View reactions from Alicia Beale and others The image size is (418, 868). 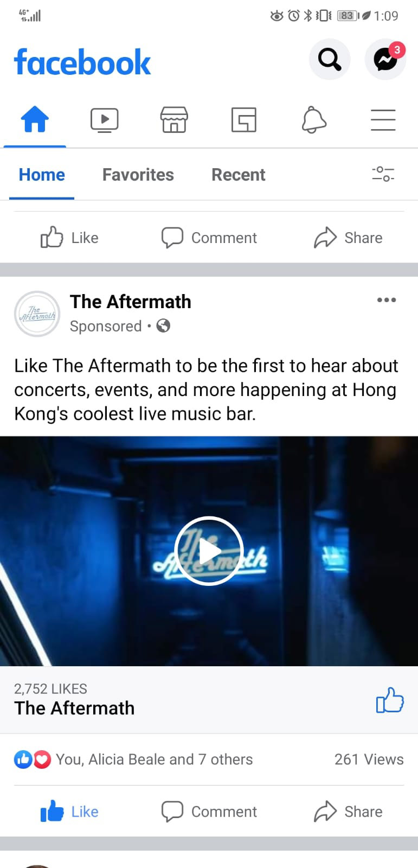click(133, 759)
